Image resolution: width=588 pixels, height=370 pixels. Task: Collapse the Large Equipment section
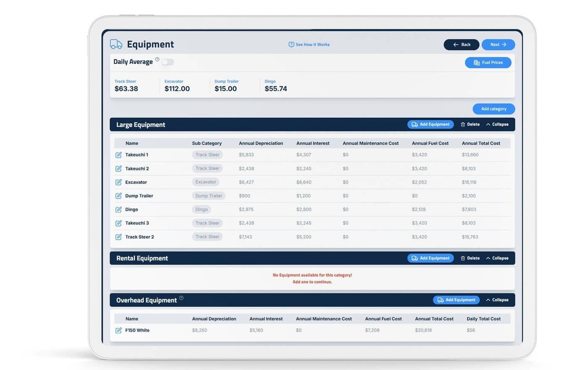[x=497, y=124]
